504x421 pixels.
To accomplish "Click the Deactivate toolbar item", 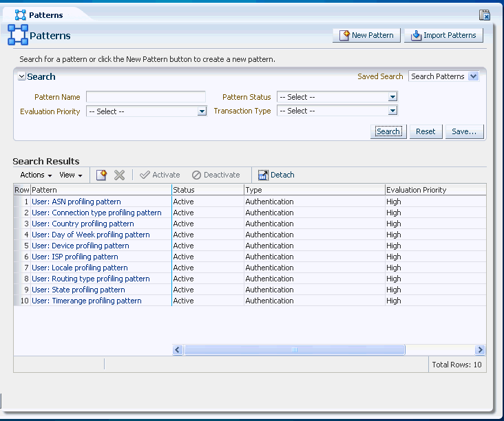I will tap(216, 175).
